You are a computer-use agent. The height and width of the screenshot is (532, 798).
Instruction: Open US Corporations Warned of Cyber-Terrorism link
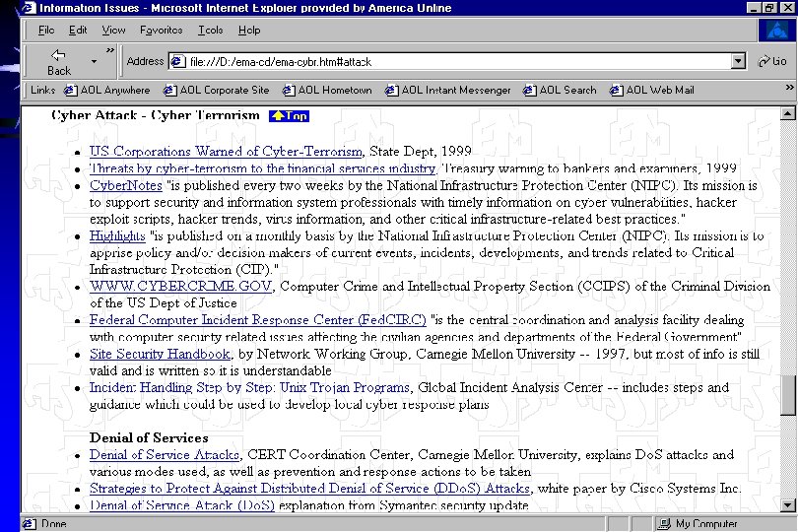pyautogui.click(x=226, y=151)
